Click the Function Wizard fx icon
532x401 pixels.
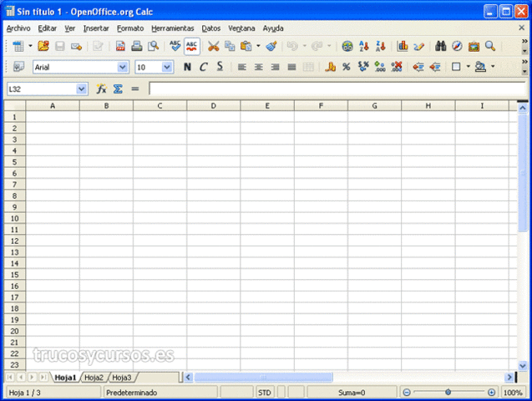point(101,89)
